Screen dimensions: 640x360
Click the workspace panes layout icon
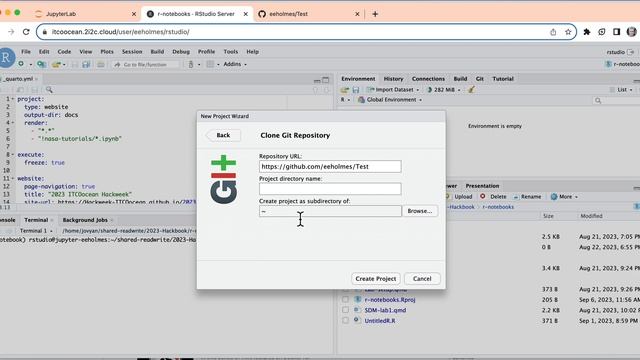coord(210,64)
